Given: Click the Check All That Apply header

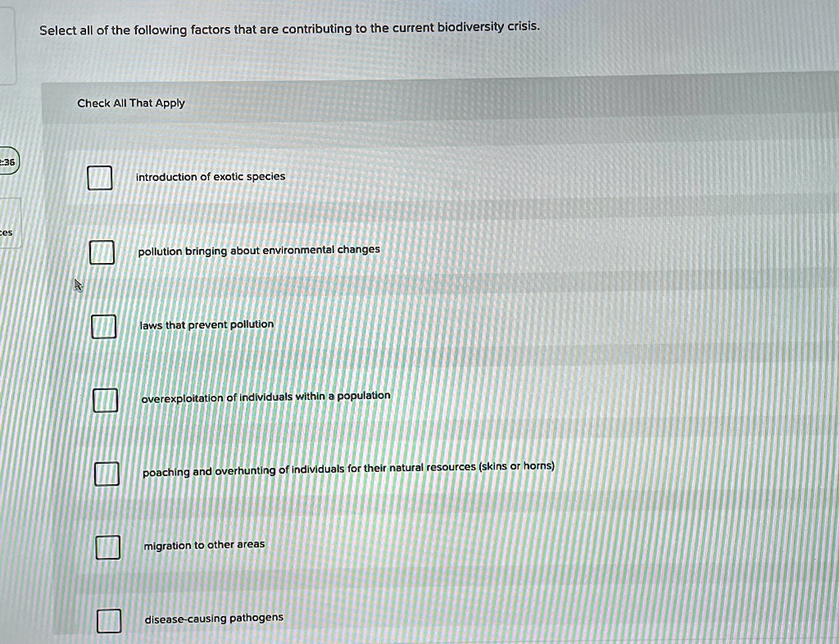Looking at the screenshot, I should 131,103.
